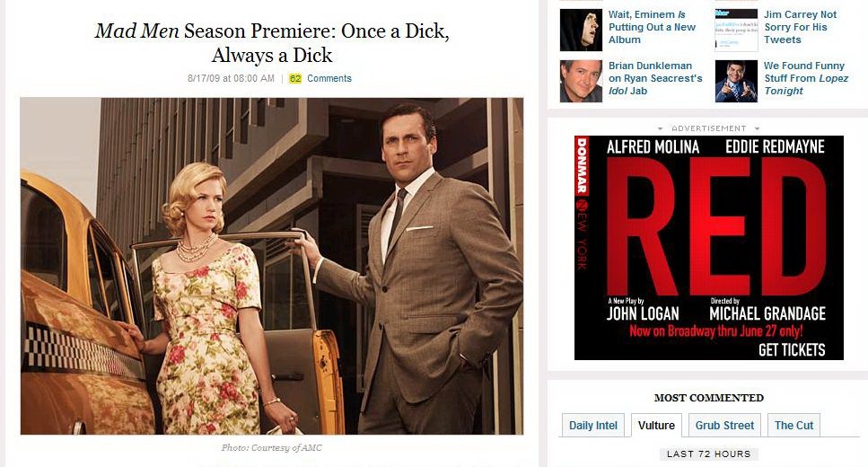This screenshot has height=467, width=868.
Task: Click the Mad Men cast photo
Action: (x=272, y=266)
